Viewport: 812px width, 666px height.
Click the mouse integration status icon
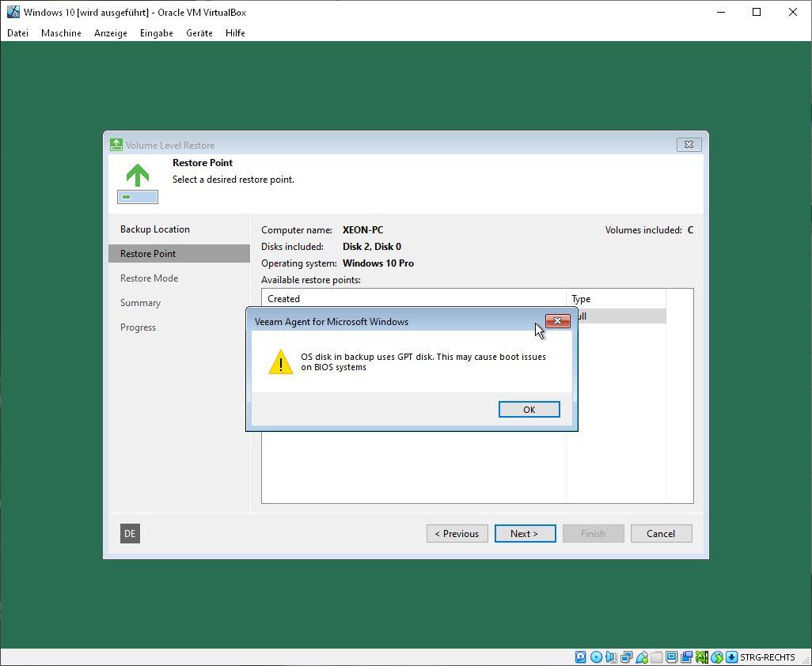click(717, 657)
